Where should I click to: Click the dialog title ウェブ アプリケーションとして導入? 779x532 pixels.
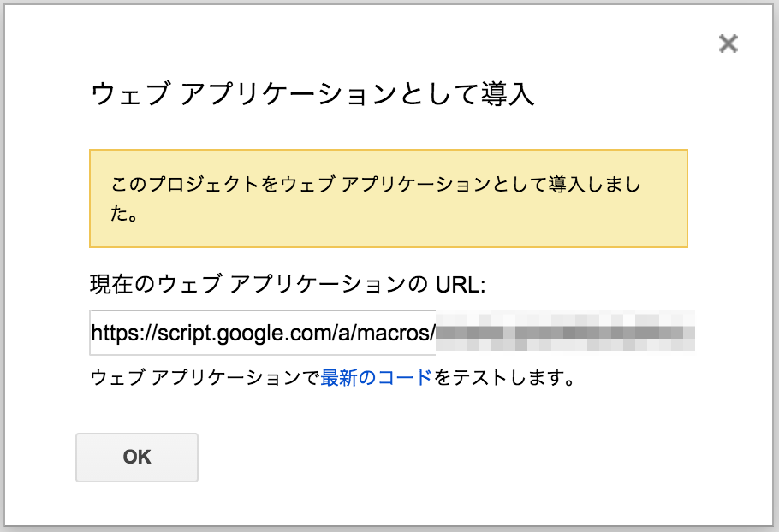click(x=312, y=94)
